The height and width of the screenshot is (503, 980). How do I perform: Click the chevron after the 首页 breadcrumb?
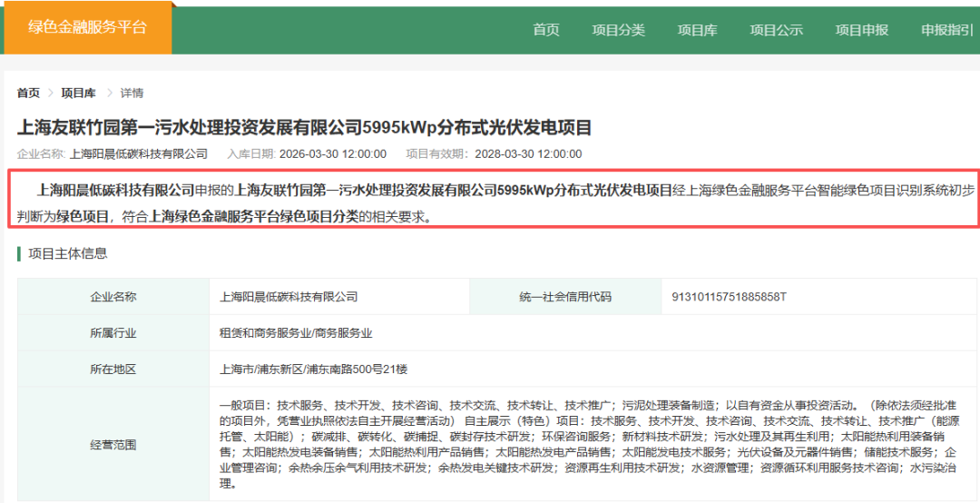click(51, 93)
